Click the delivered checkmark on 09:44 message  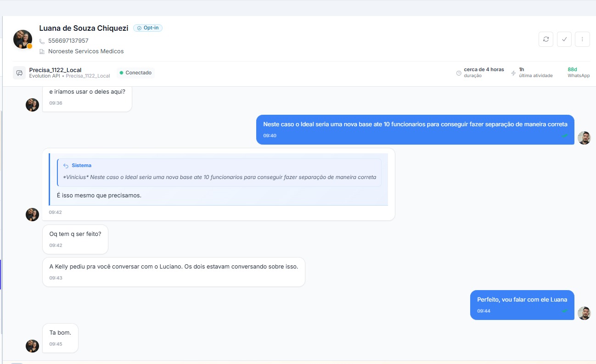pyautogui.click(x=565, y=311)
